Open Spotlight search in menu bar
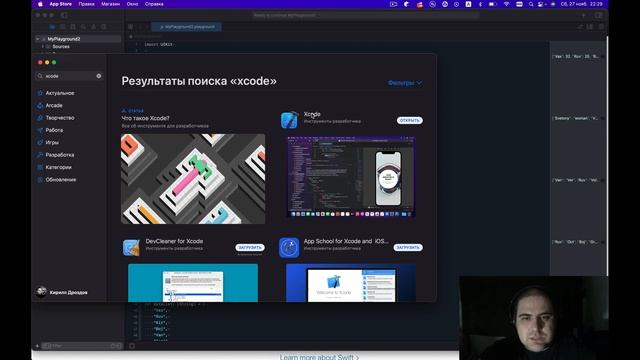This screenshot has width=640, height=360. pos(531,4)
